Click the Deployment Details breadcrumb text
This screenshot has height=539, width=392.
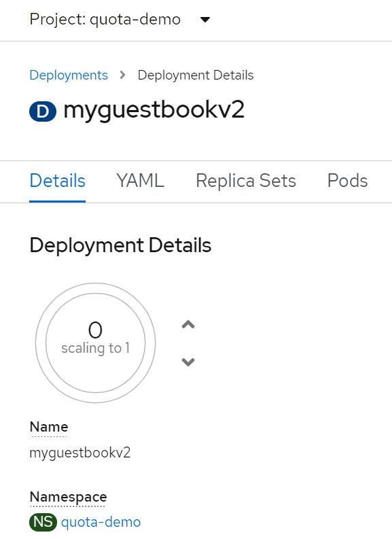[196, 75]
